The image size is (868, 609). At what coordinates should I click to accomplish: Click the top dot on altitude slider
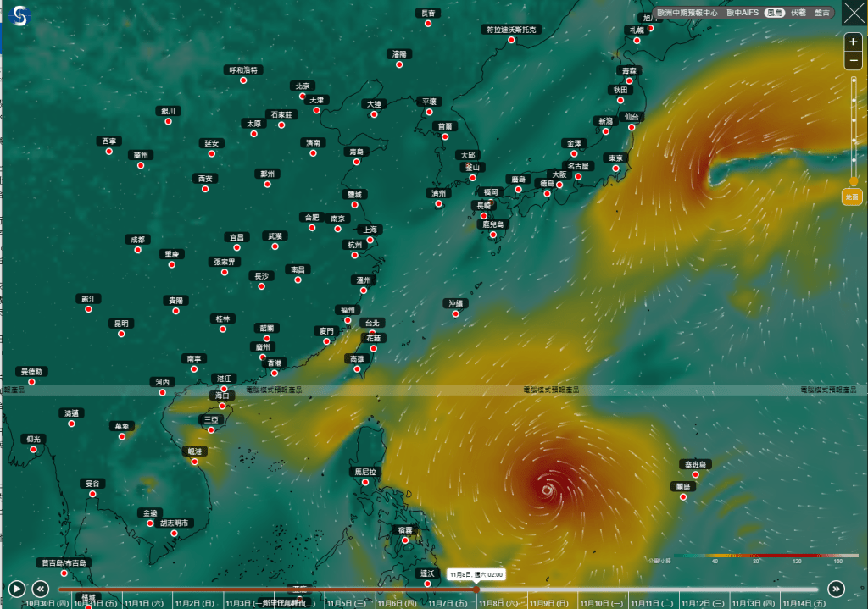coord(854,80)
